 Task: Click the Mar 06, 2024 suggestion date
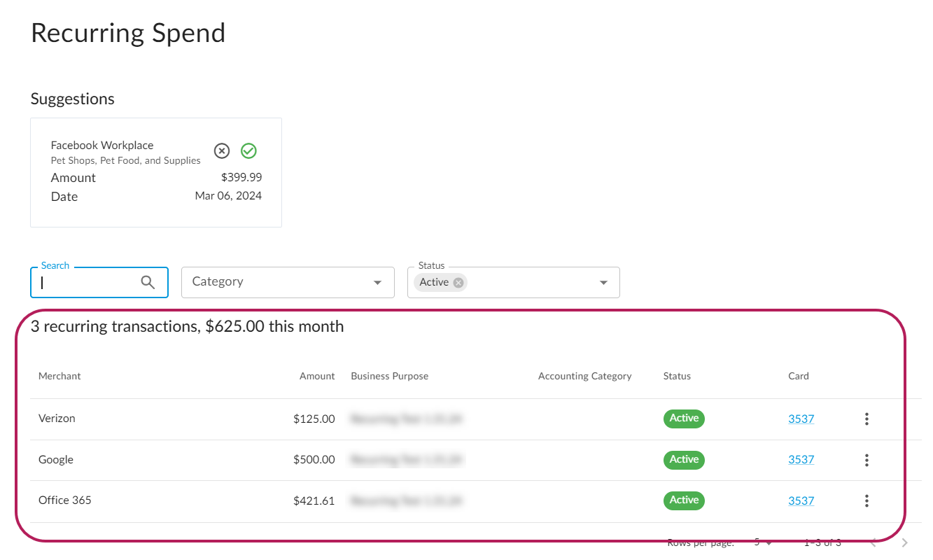point(228,196)
